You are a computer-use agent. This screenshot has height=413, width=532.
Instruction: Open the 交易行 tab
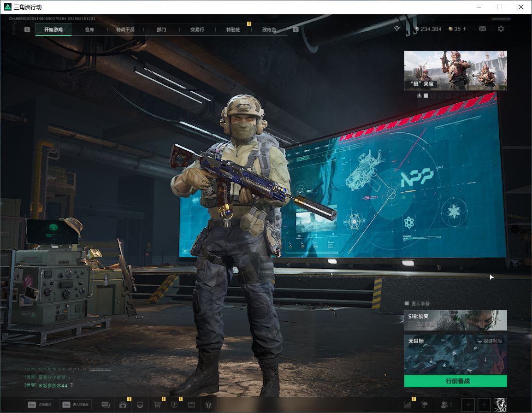click(197, 29)
